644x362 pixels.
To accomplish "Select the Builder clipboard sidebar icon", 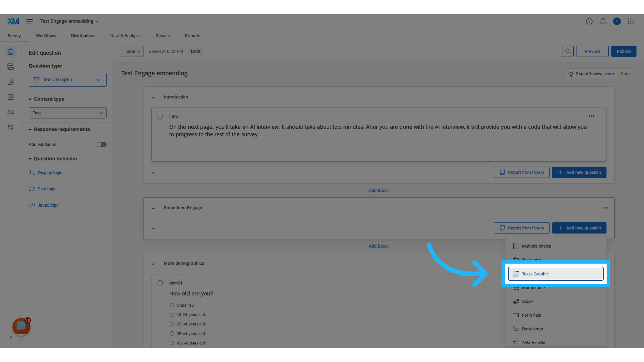I will [11, 52].
